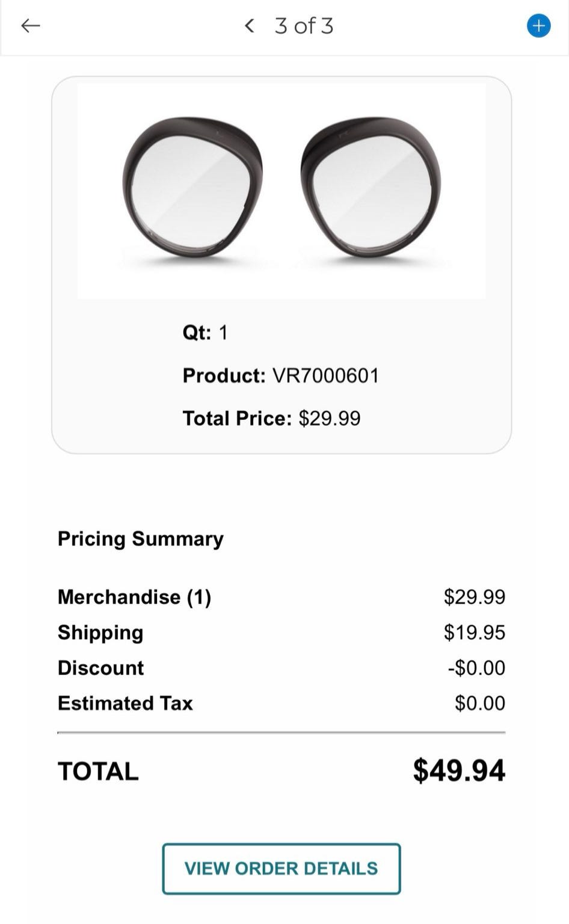Click the TOTAL label

pyautogui.click(x=98, y=771)
